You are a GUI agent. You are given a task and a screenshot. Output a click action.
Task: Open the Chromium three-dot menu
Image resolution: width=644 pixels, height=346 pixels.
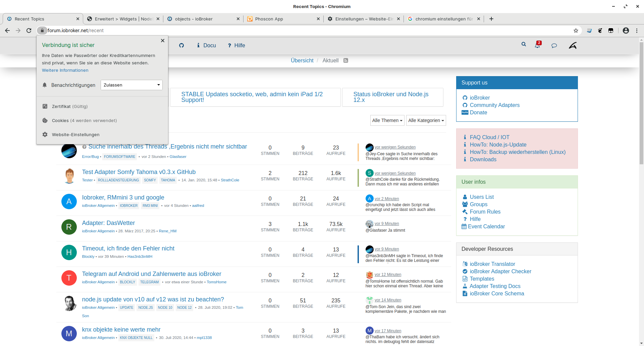point(637,31)
